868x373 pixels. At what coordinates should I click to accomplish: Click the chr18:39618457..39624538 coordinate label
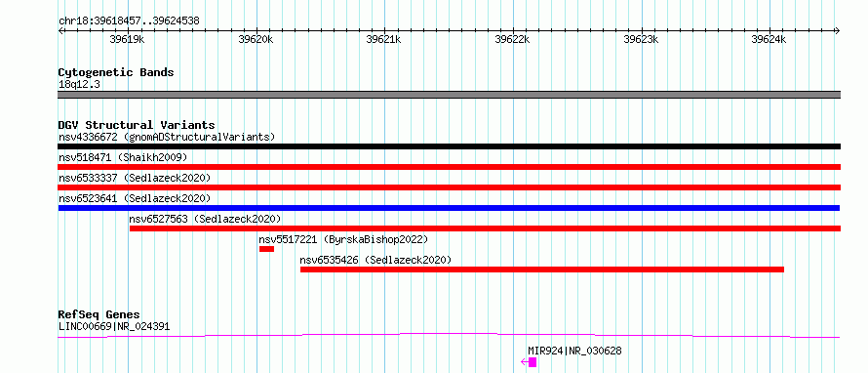click(x=129, y=21)
